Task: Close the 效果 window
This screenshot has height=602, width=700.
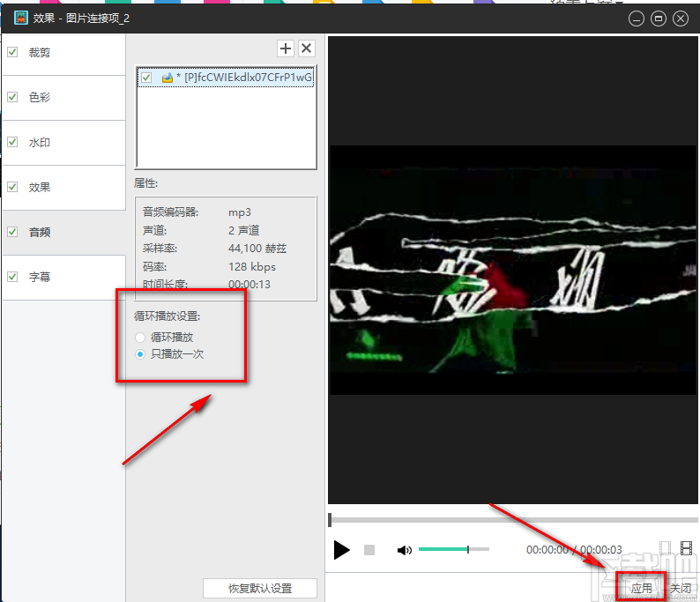Action: [681, 19]
